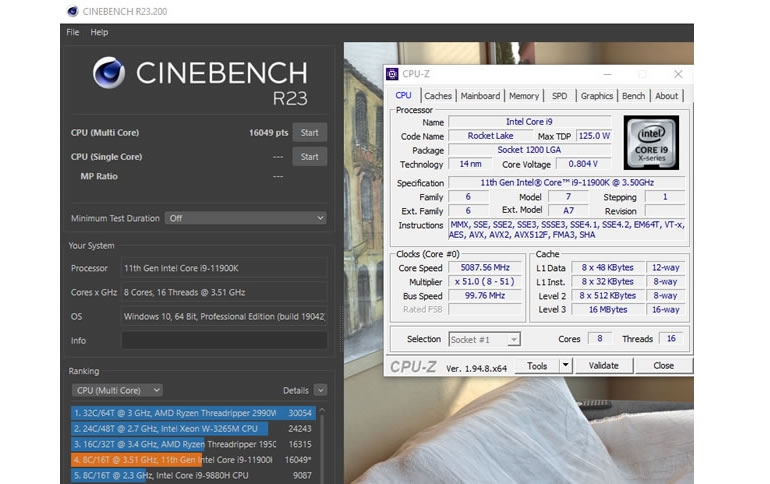The width and height of the screenshot is (770, 484).
Task: Switch to the Bench tab
Action: click(x=633, y=96)
